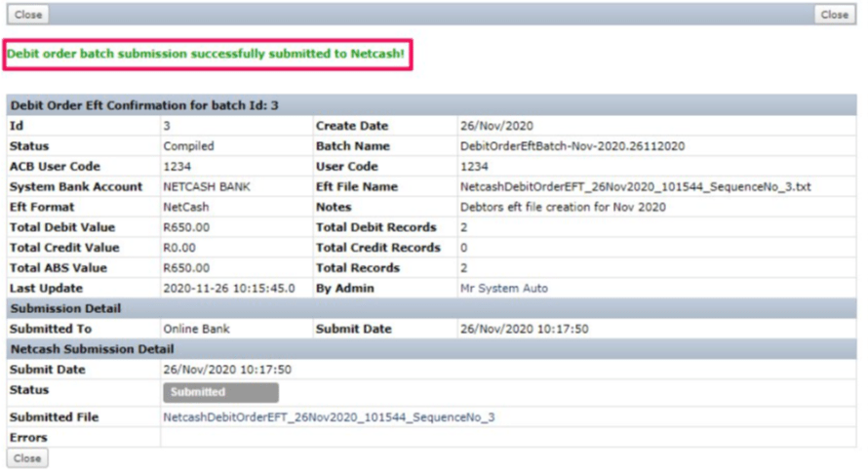The width and height of the screenshot is (868, 474).
Task: Click the Eft File Name .txt value
Action: (635, 186)
